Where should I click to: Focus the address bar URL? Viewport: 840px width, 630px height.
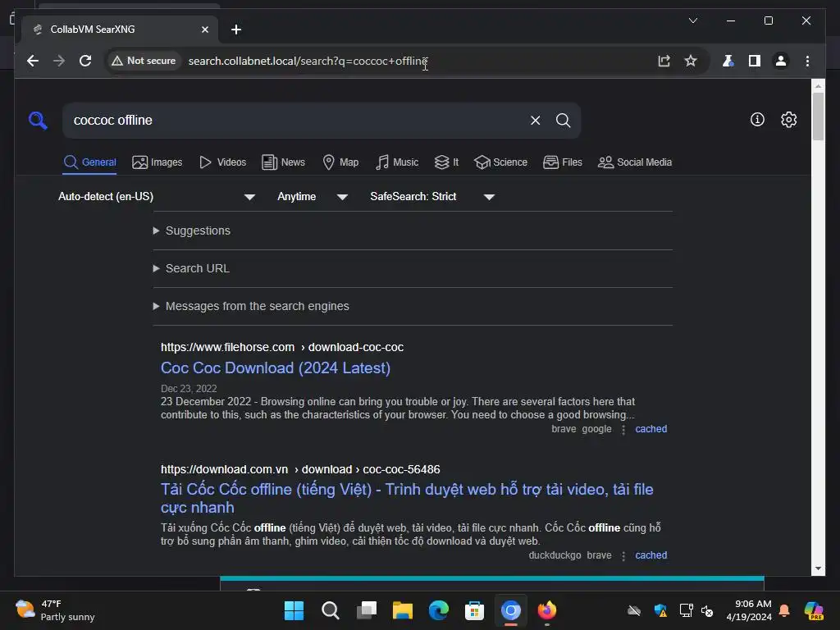[x=308, y=61]
